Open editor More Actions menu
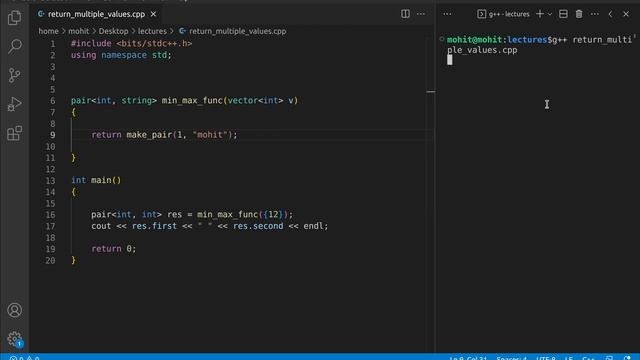 [x=421, y=14]
